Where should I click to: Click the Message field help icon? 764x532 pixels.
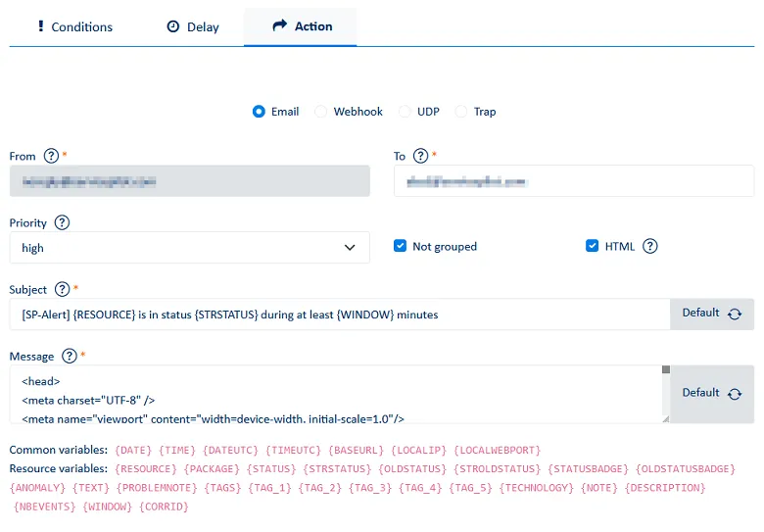point(70,356)
